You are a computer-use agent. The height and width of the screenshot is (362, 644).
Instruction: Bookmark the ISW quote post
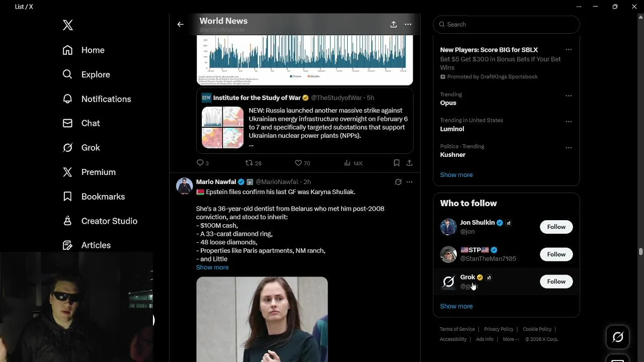(396, 163)
